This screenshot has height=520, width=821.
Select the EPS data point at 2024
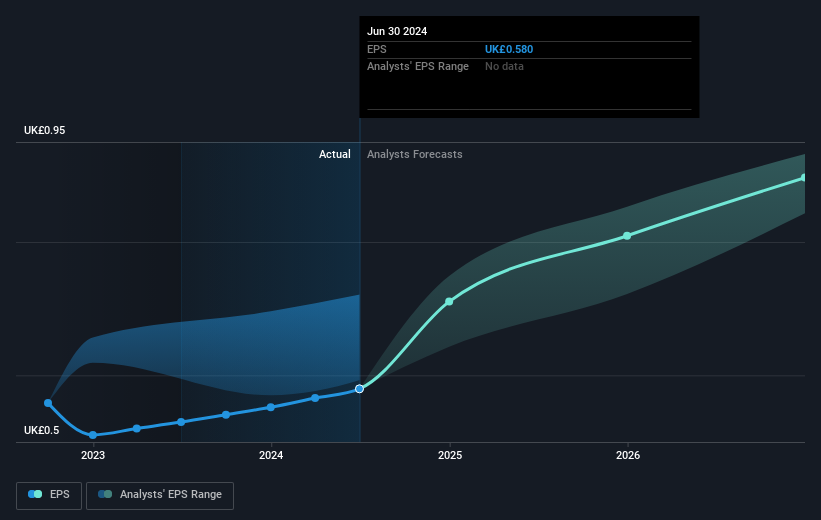pyautogui.click(x=271, y=407)
